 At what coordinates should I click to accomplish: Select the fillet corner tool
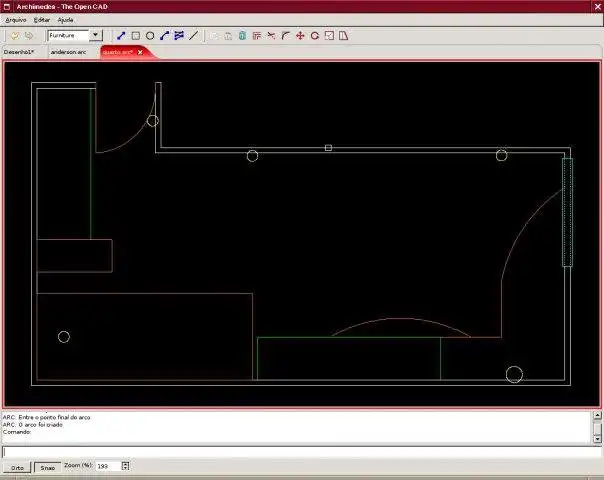coord(285,36)
